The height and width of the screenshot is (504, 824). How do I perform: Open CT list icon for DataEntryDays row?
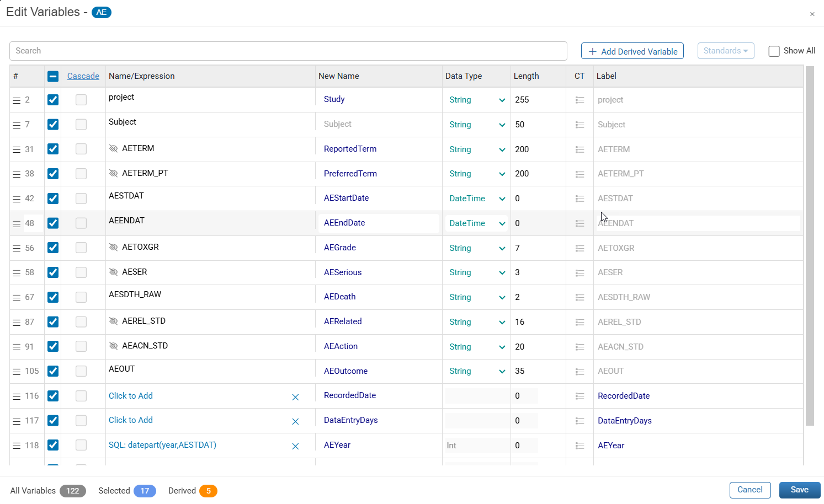click(580, 421)
